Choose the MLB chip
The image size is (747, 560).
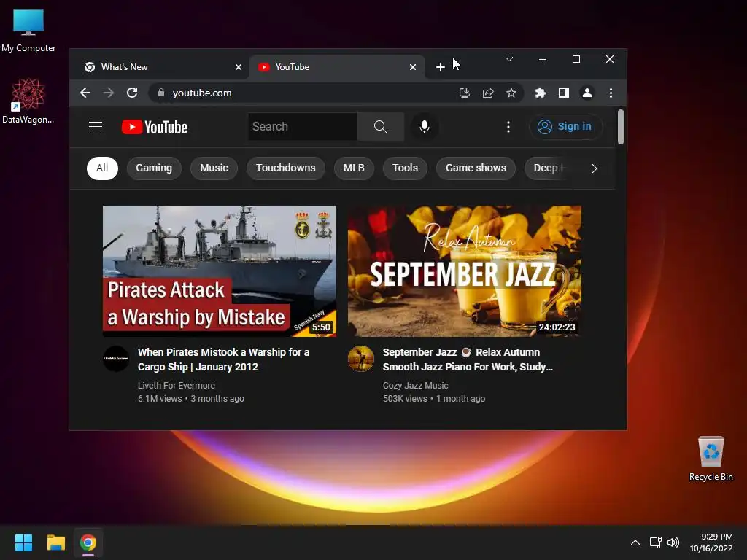point(354,168)
